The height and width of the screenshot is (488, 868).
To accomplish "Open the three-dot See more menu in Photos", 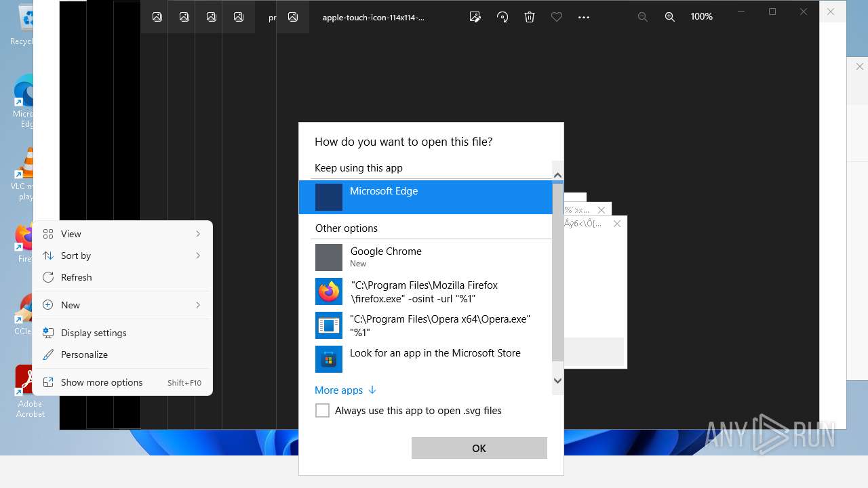I will [x=584, y=17].
